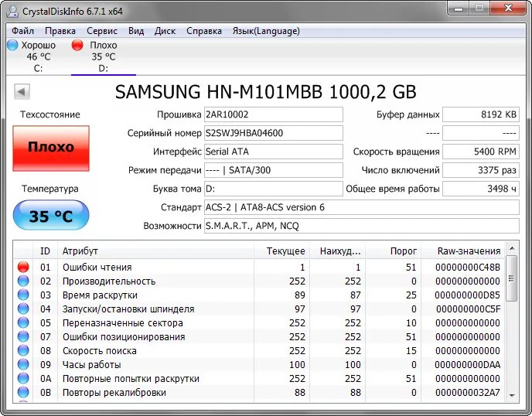Click the scrollbar up arrow in attribute list
The image size is (532, 416).
coord(512,249)
